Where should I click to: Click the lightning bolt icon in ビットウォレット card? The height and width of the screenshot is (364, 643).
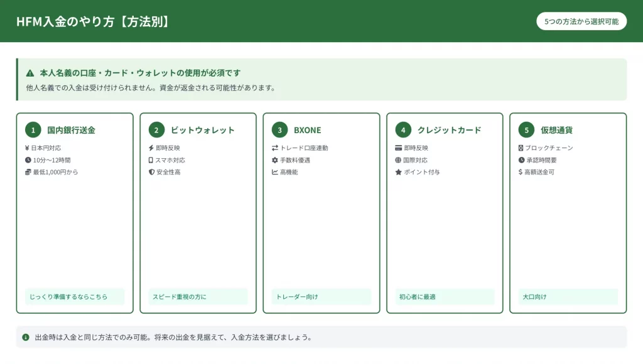click(x=151, y=148)
